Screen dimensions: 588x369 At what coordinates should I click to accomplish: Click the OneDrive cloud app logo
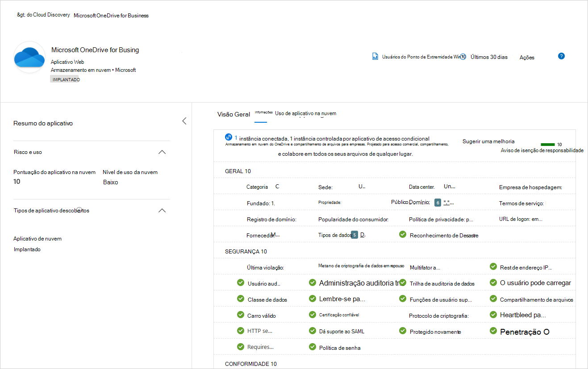[x=29, y=57]
